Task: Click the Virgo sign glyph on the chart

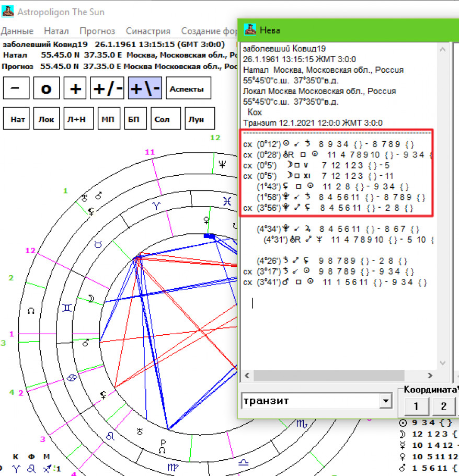Action: pyautogui.click(x=173, y=467)
